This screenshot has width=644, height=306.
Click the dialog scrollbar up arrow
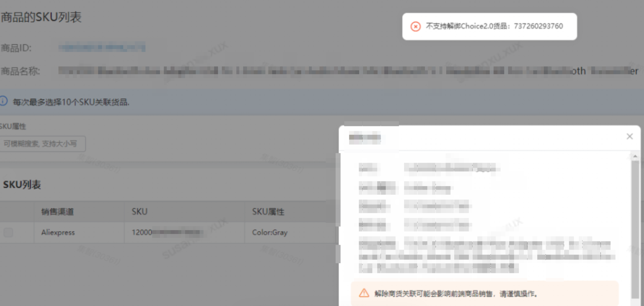(635, 156)
